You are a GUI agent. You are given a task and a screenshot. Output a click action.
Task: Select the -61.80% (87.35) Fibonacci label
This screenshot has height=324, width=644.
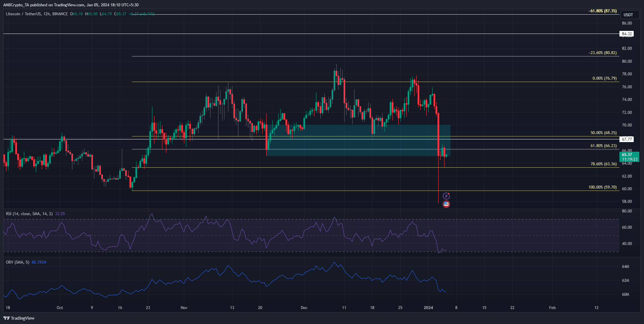tap(603, 11)
